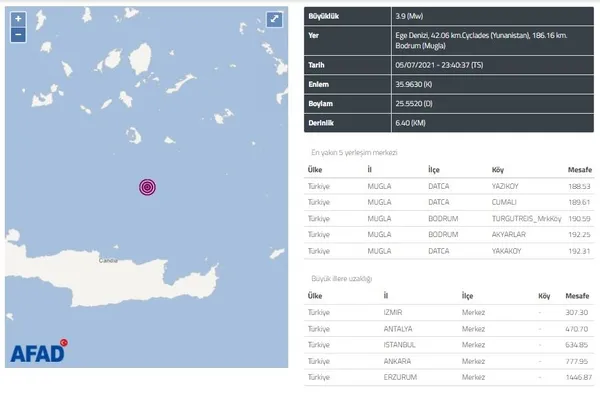Screen dimensions: 600x399
Task: Click the Candia label on Crete
Action: pyautogui.click(x=108, y=261)
